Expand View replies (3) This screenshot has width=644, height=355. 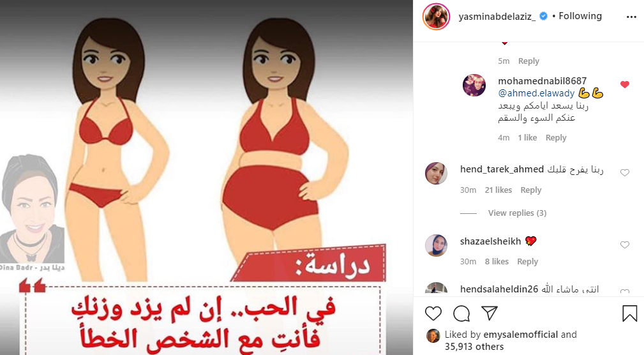coord(517,213)
